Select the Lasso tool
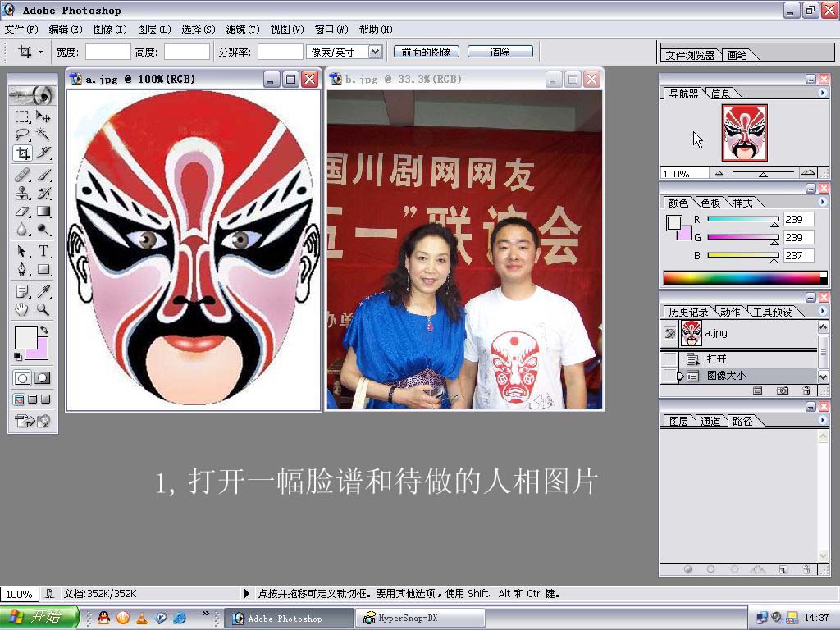The height and width of the screenshot is (630, 840). (x=22, y=134)
